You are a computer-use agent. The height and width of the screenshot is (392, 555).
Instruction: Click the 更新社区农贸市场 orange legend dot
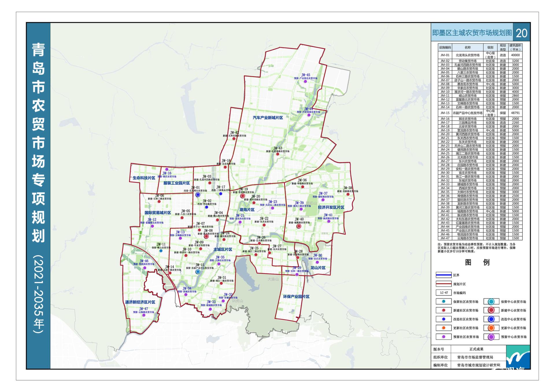(x=443, y=328)
